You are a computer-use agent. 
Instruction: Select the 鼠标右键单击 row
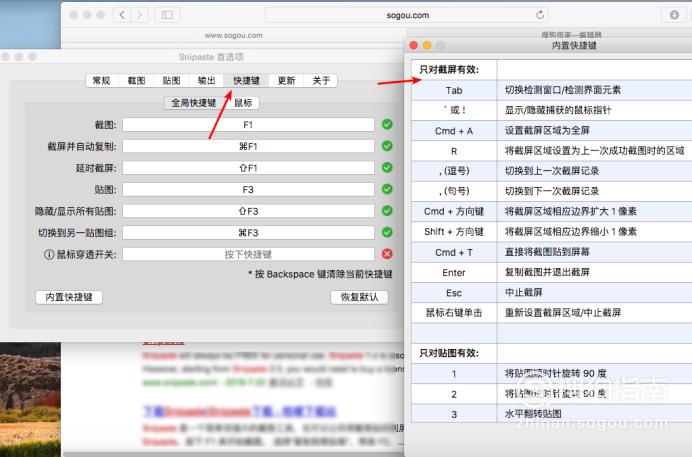551,313
